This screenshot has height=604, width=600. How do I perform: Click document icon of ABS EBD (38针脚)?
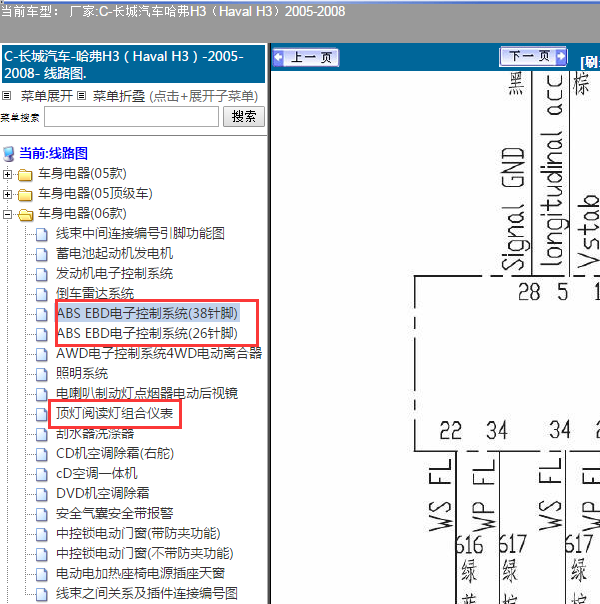coord(42,314)
